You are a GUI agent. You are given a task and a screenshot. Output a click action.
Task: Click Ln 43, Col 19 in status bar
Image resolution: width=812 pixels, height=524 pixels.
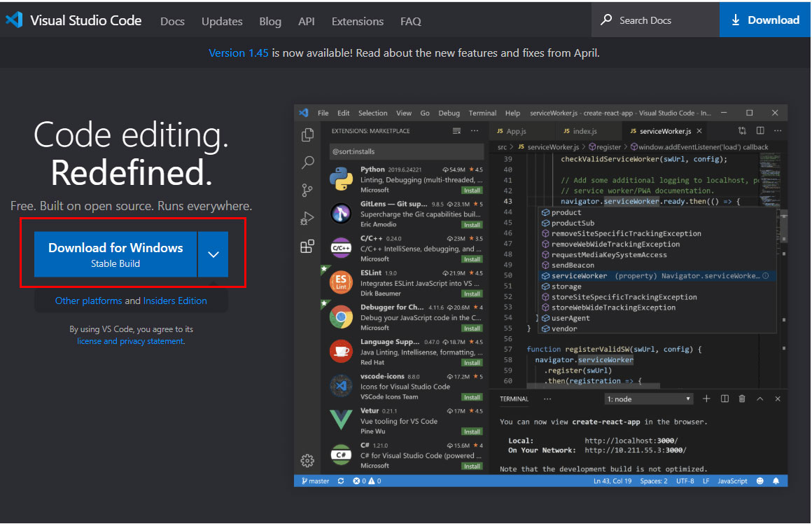pos(612,481)
